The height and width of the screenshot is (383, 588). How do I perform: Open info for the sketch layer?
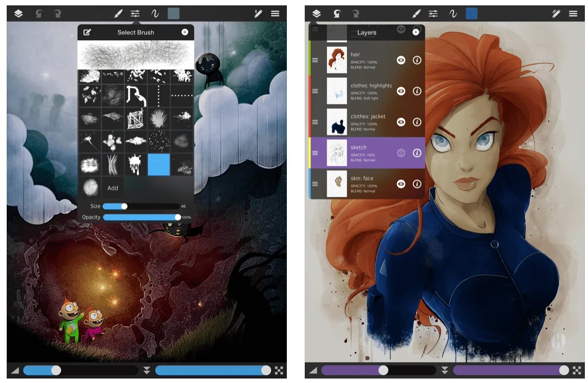click(x=417, y=153)
